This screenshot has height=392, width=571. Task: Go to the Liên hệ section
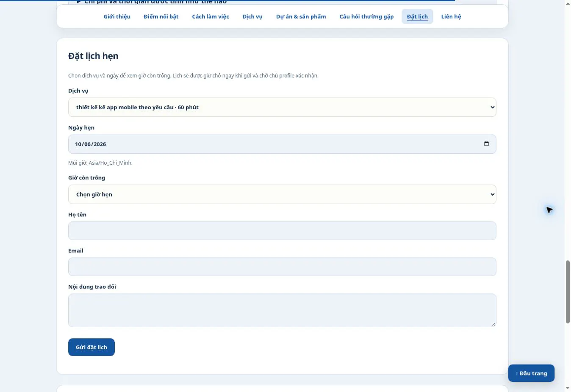[x=451, y=17]
